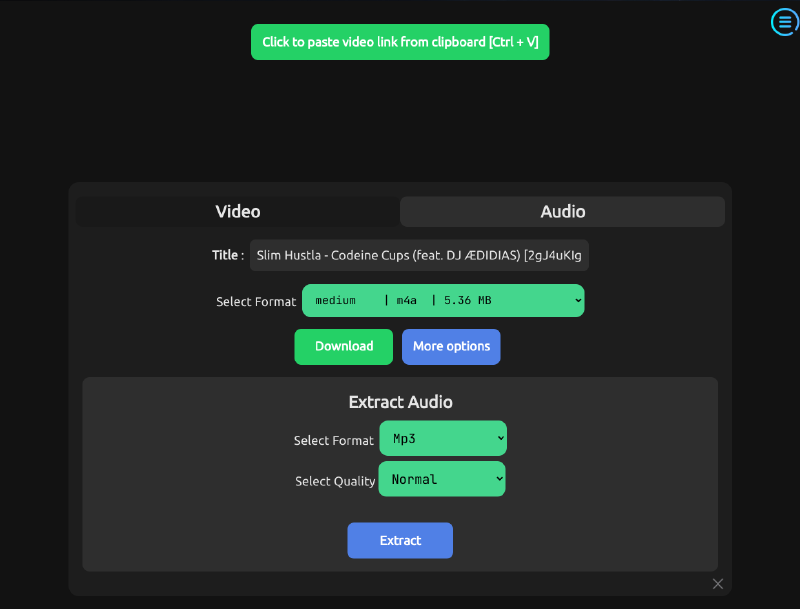The height and width of the screenshot is (609, 800).
Task: View More options for this audio
Action: (x=451, y=346)
